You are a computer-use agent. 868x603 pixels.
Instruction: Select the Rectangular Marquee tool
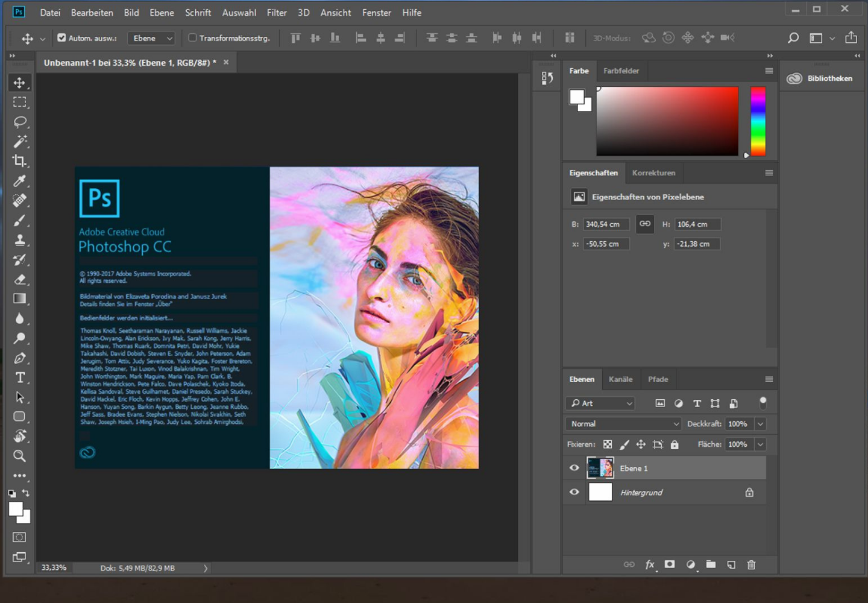[x=20, y=103]
